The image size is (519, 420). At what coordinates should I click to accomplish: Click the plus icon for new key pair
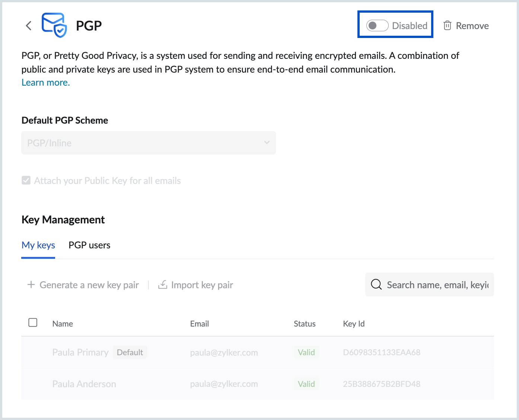pyautogui.click(x=31, y=285)
